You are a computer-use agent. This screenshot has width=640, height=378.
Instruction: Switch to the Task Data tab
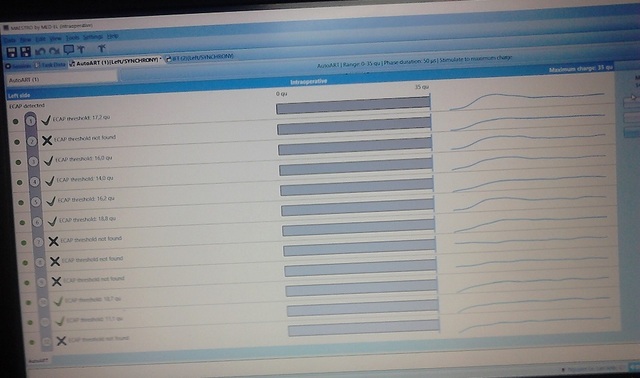[x=51, y=64]
